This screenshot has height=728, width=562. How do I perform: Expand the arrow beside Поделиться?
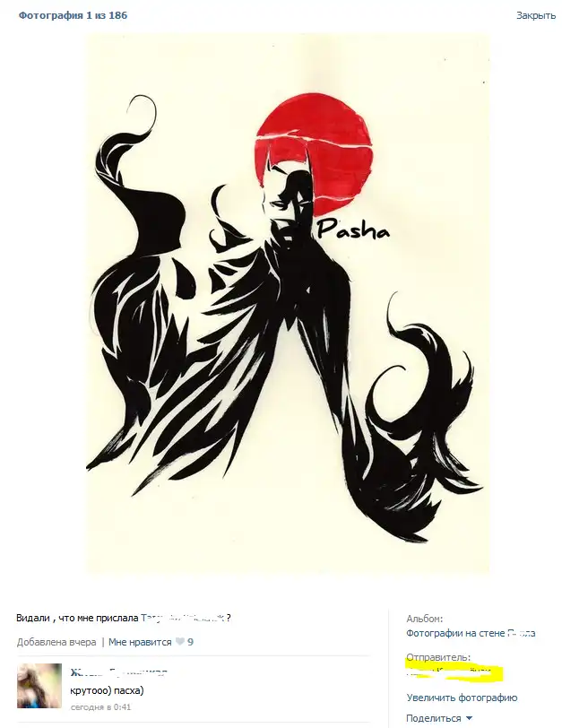pyautogui.click(x=469, y=719)
